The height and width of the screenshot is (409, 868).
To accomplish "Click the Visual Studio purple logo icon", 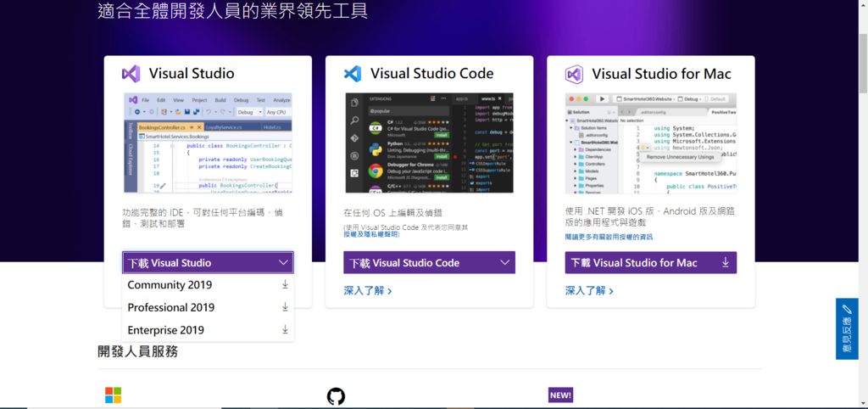I will point(131,74).
